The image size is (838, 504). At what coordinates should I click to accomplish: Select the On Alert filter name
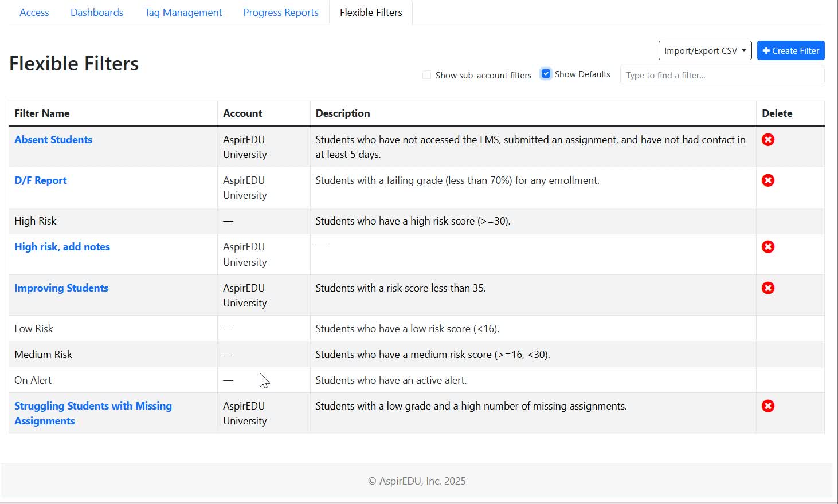pos(33,380)
